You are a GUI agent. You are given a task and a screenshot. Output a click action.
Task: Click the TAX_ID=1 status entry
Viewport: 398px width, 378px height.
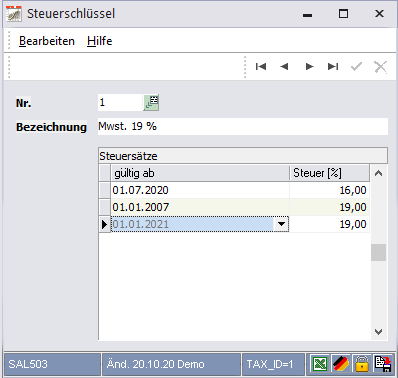click(x=273, y=364)
